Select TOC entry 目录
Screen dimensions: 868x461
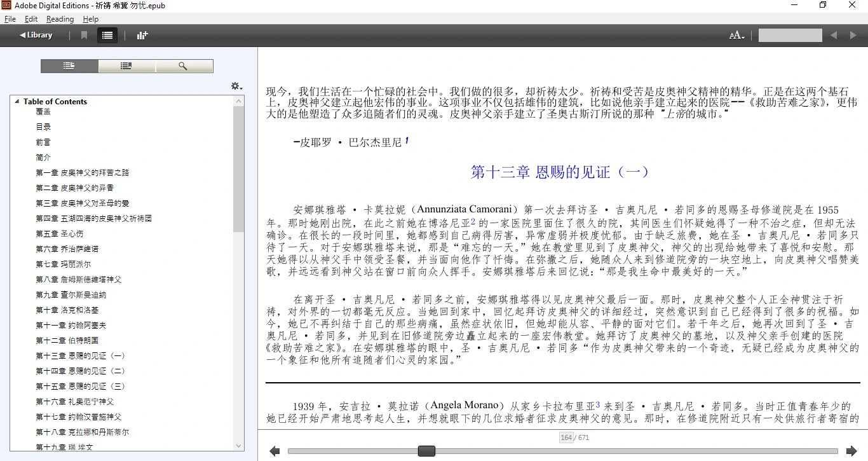(x=43, y=127)
